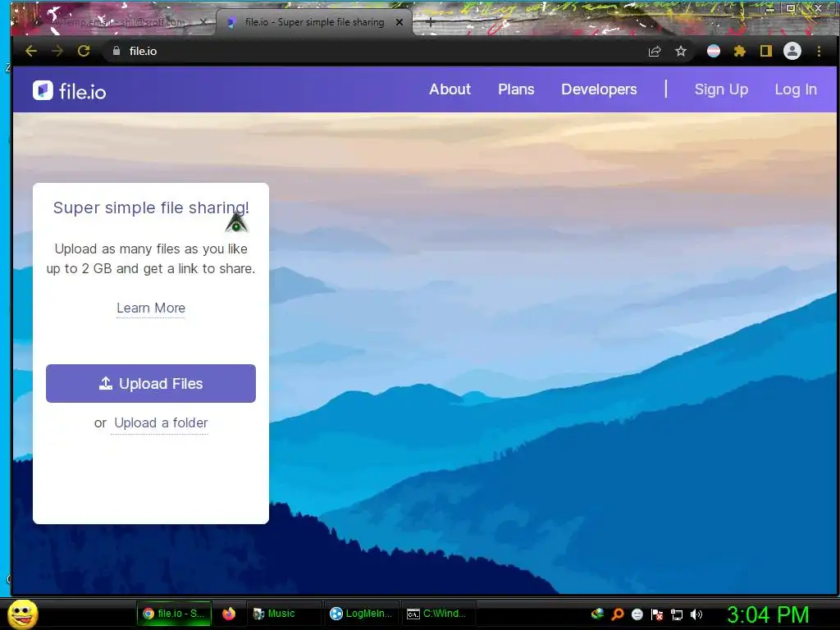This screenshot has width=840, height=630.
Task: Click the globe tray icon
Action: [598, 614]
